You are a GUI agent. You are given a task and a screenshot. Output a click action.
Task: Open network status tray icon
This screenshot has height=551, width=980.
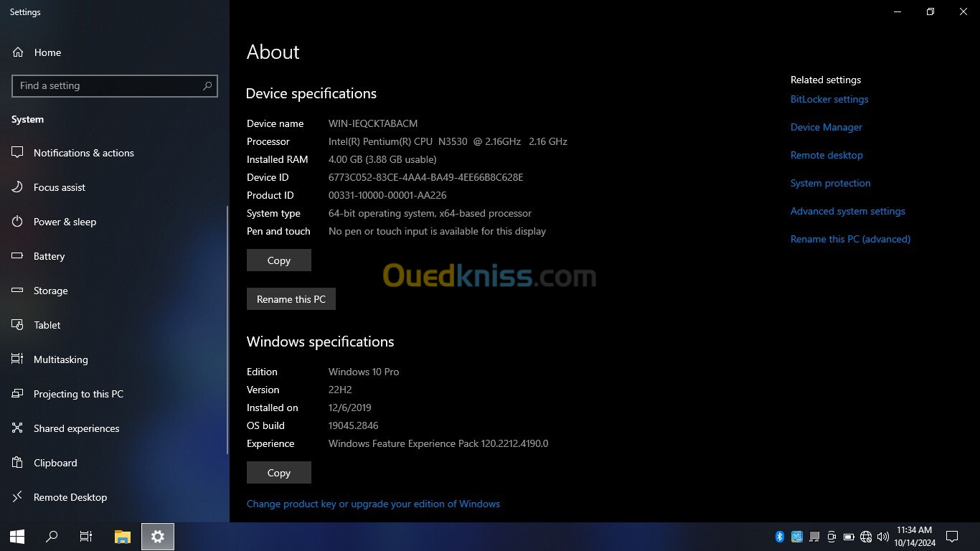coord(866,537)
